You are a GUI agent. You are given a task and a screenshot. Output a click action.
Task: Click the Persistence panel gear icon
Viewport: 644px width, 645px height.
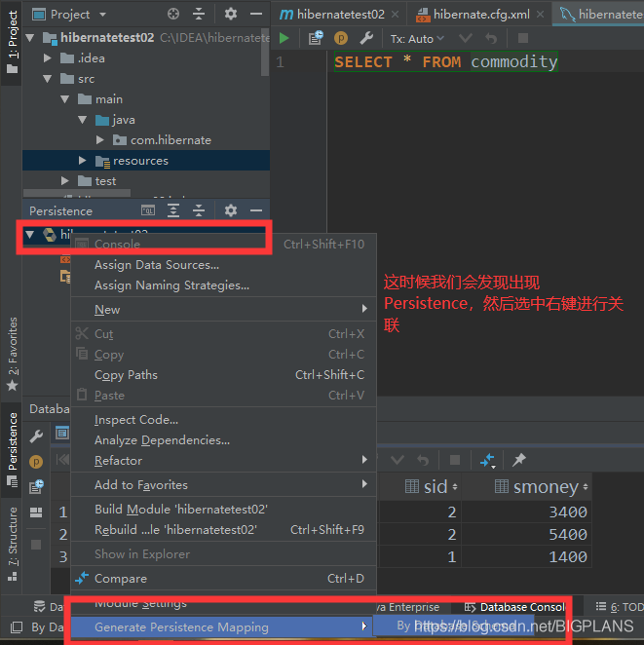pyautogui.click(x=231, y=210)
